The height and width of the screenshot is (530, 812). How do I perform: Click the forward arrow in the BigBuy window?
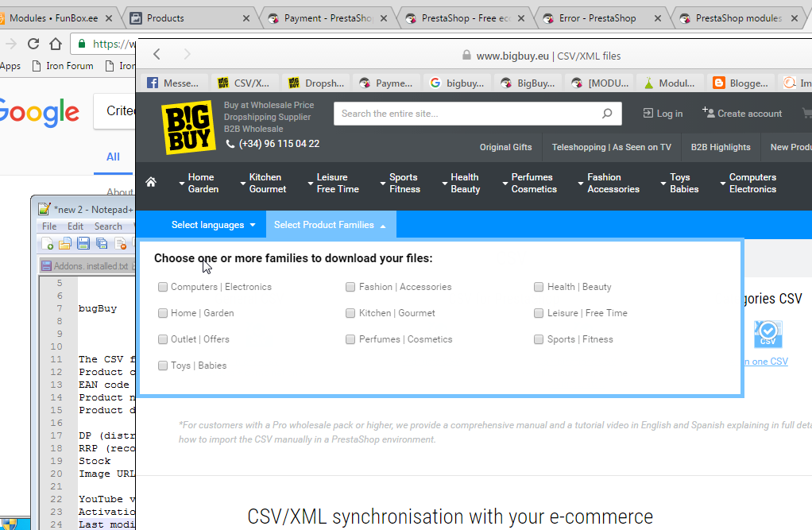point(187,54)
